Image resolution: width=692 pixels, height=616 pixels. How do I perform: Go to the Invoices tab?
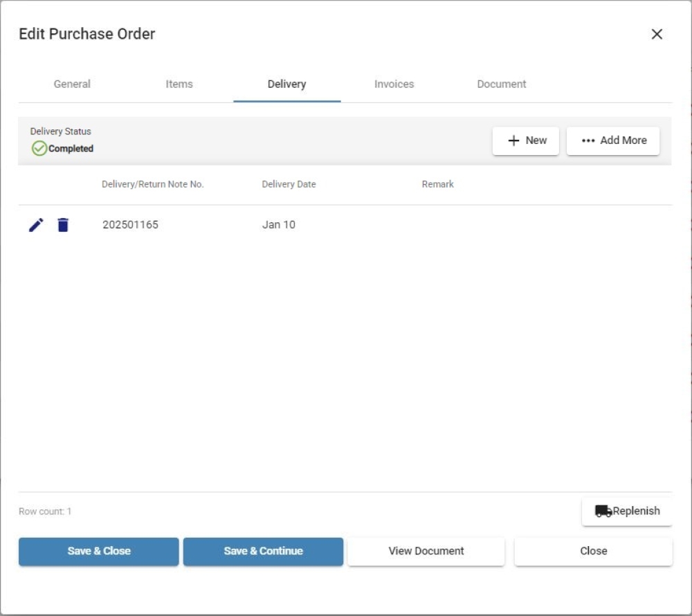394,84
